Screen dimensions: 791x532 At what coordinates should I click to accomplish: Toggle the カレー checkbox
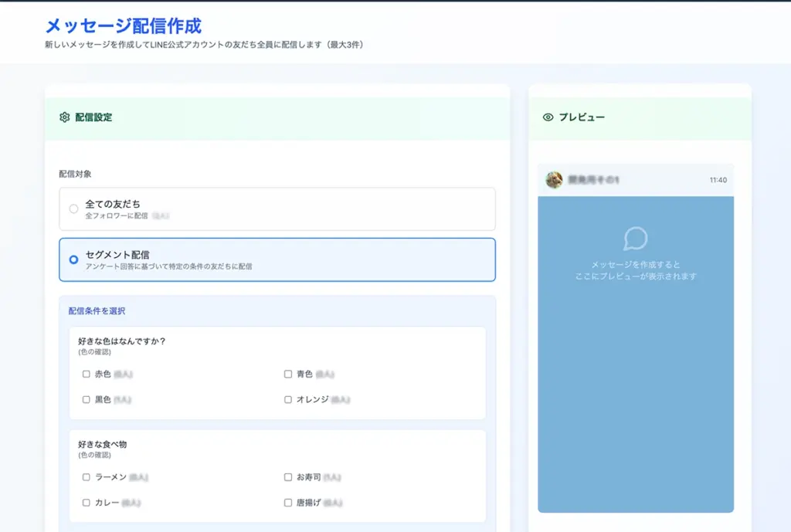point(87,503)
